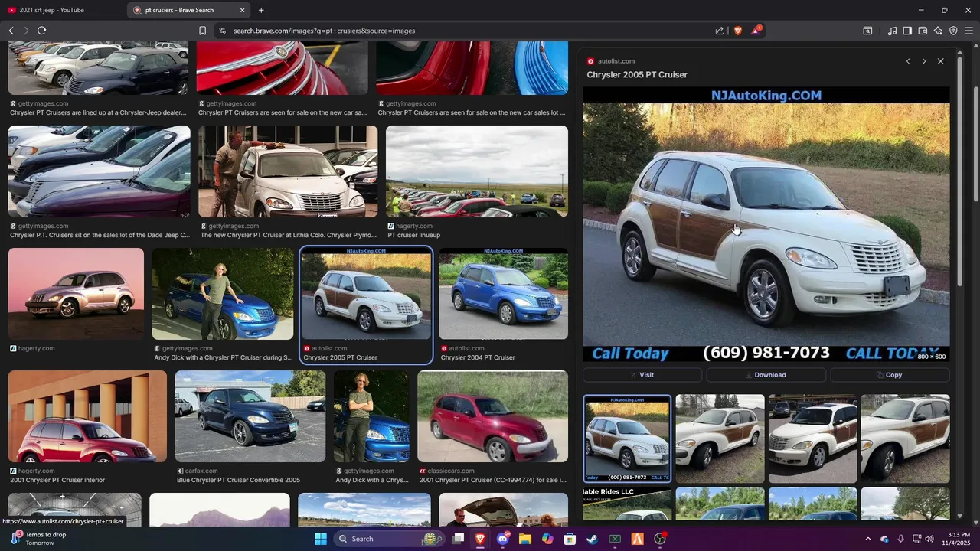980x551 pixels.
Task: Click 'Chrysler PT Cruisers are lined up' caption
Action: pos(98,113)
